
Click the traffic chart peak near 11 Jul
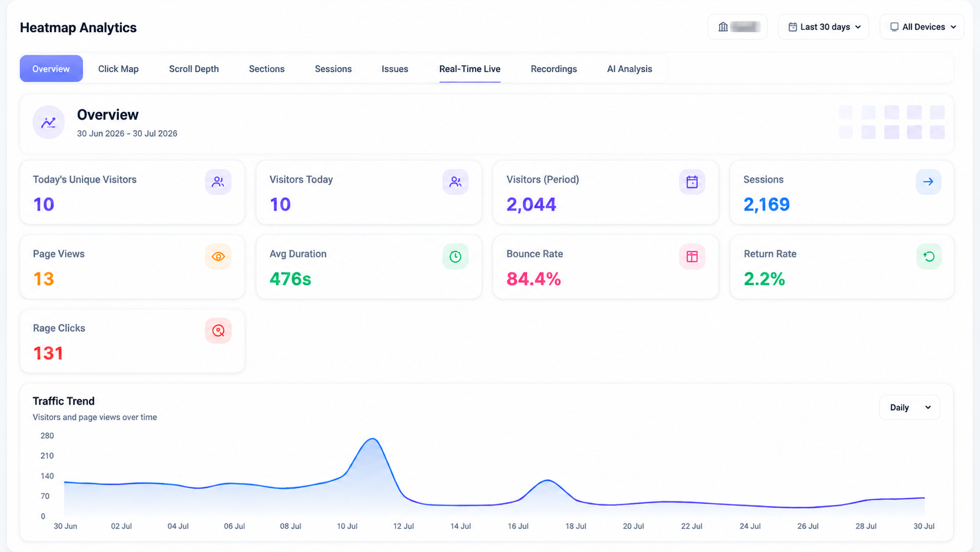(x=373, y=439)
